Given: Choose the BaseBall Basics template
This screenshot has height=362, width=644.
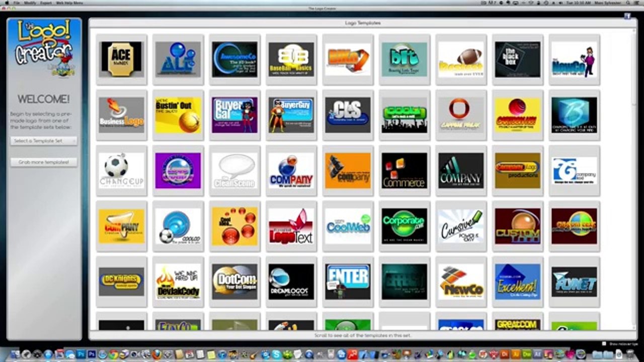Looking at the screenshot, I should click(291, 59).
